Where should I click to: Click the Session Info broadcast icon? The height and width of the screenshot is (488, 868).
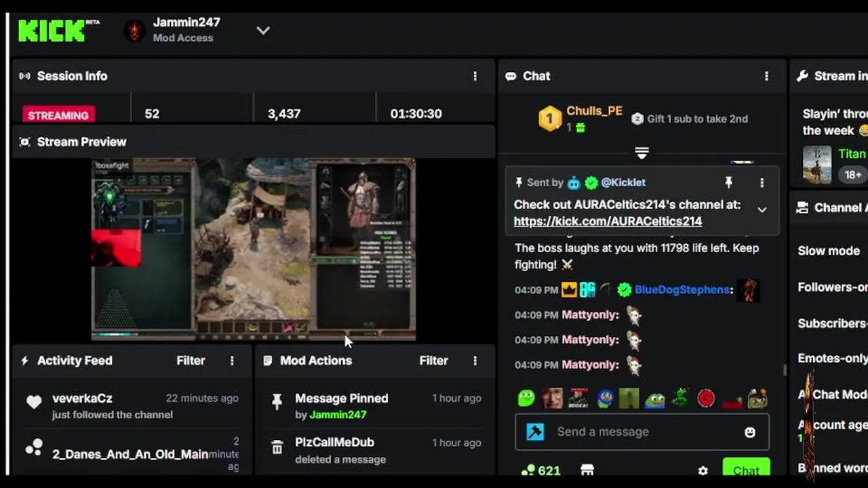click(x=25, y=76)
